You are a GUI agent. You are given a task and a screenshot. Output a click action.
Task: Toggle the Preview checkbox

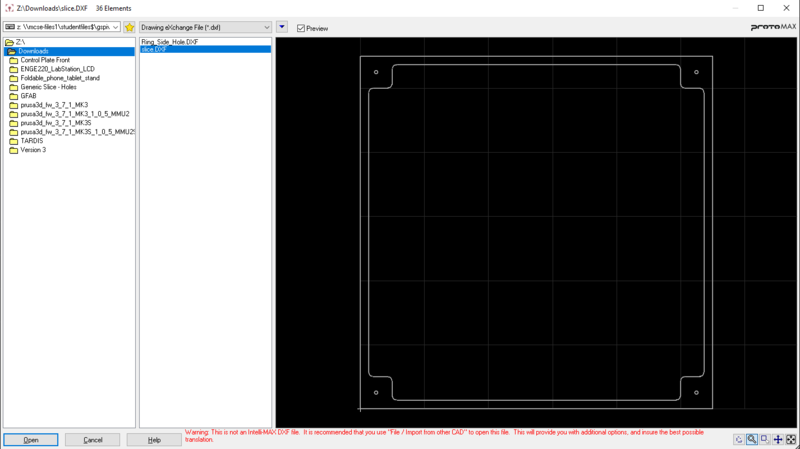301,29
